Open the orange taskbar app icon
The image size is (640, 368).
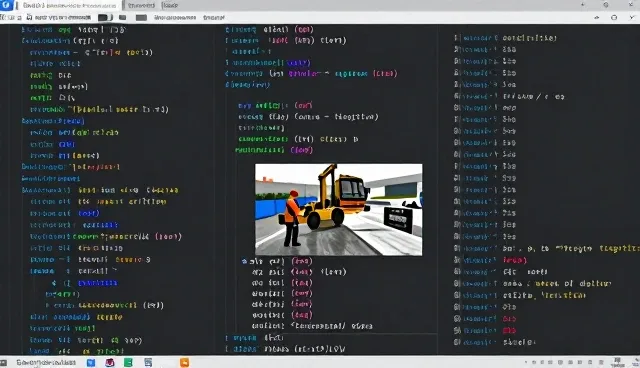[184, 362]
